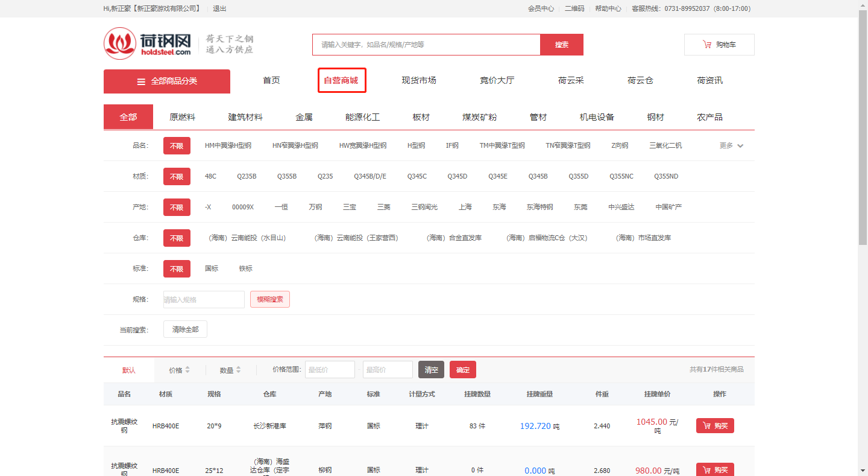Screen dimensions: 868x476
Task: Filter origin by 中国矿产
Action: coord(669,207)
